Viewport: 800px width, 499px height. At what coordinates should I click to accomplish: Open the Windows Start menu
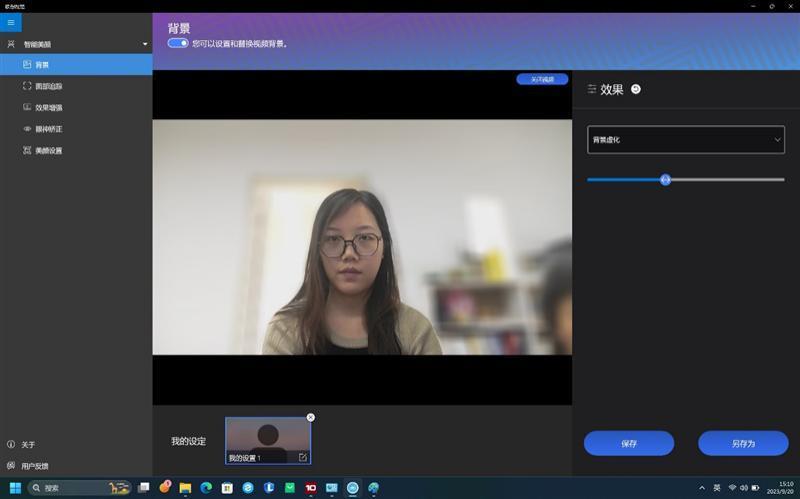click(x=15, y=488)
